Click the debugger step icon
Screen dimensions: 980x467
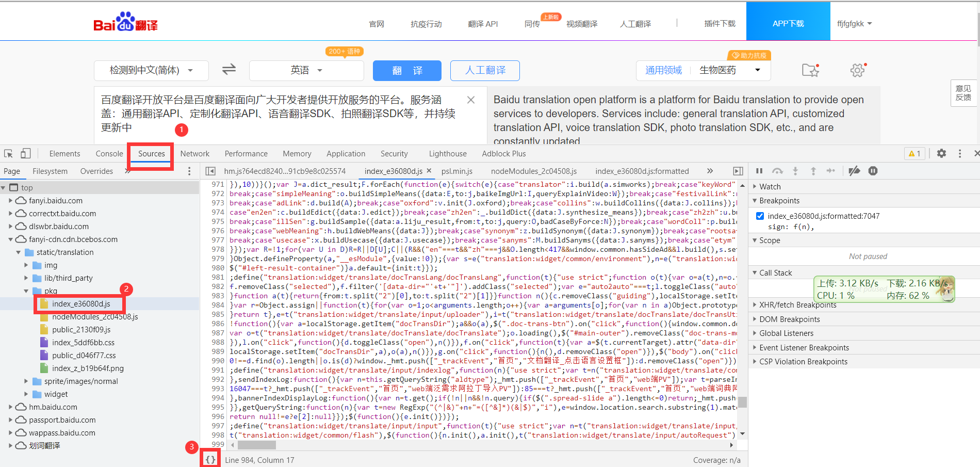(830, 171)
